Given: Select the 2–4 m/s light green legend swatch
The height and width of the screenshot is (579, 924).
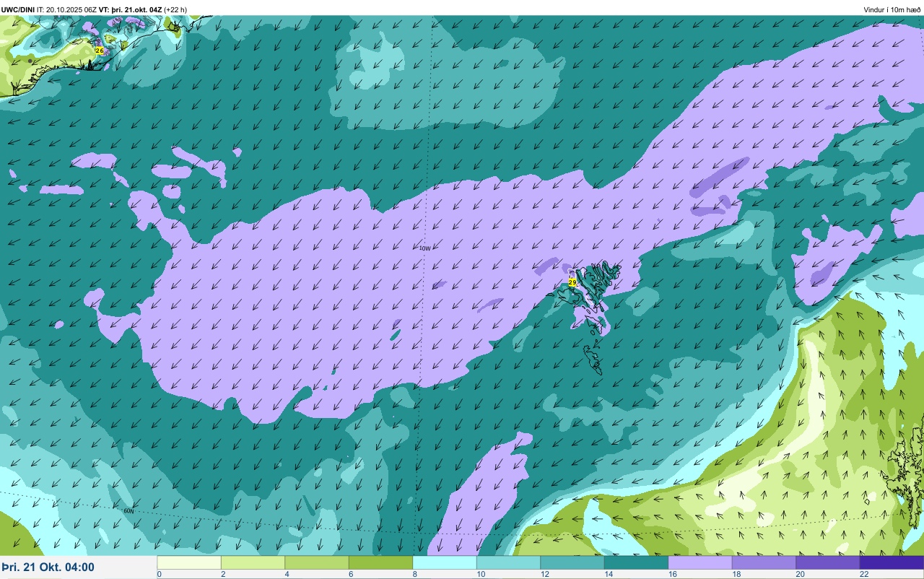Looking at the screenshot, I should 253,562.
